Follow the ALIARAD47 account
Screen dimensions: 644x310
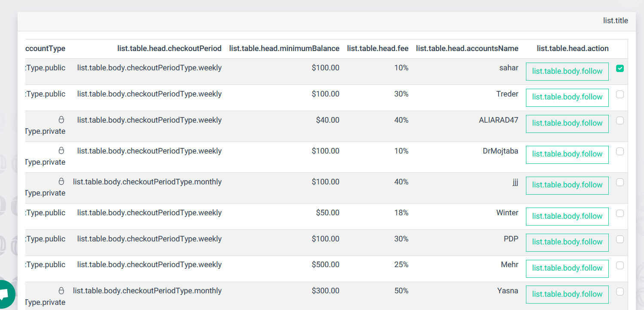[567, 123]
